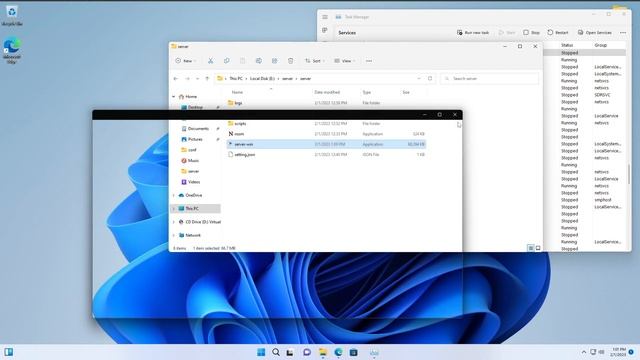This screenshot has height=360, width=640.
Task: Sort files by the Name column header
Action: 237,92
